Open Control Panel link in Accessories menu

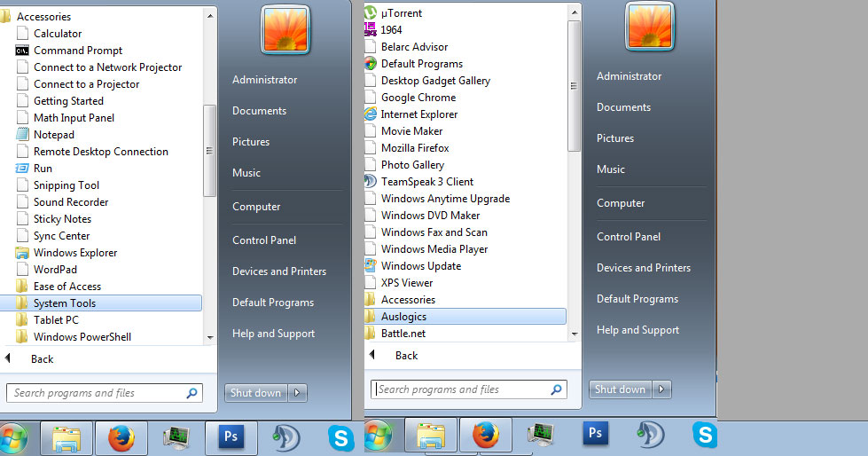264,240
